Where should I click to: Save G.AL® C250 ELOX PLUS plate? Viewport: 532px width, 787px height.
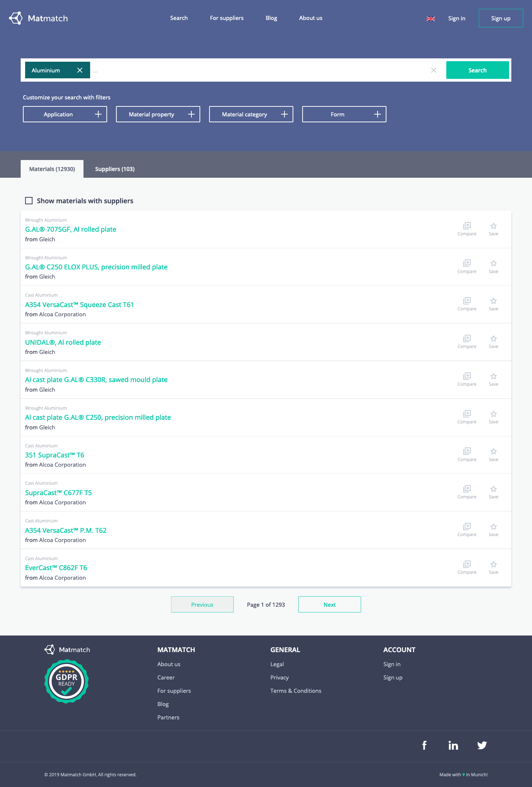[x=494, y=266]
